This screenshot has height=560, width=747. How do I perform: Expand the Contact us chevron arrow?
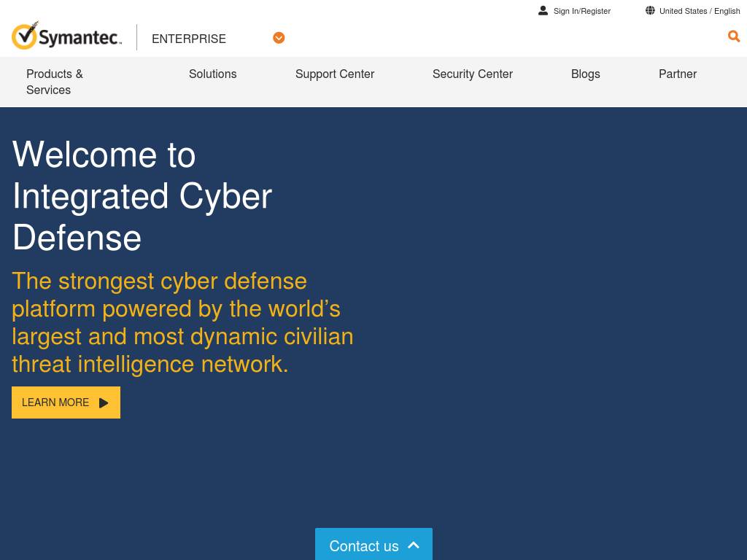click(x=414, y=545)
